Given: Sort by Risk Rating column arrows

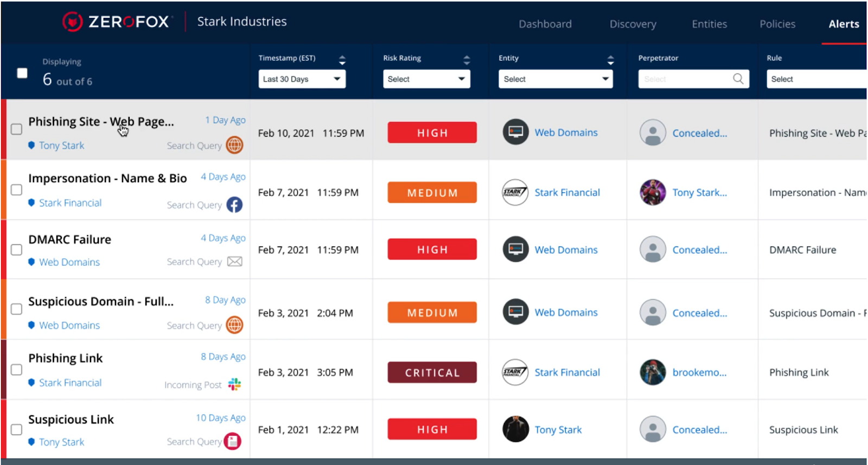Looking at the screenshot, I should click(x=467, y=60).
